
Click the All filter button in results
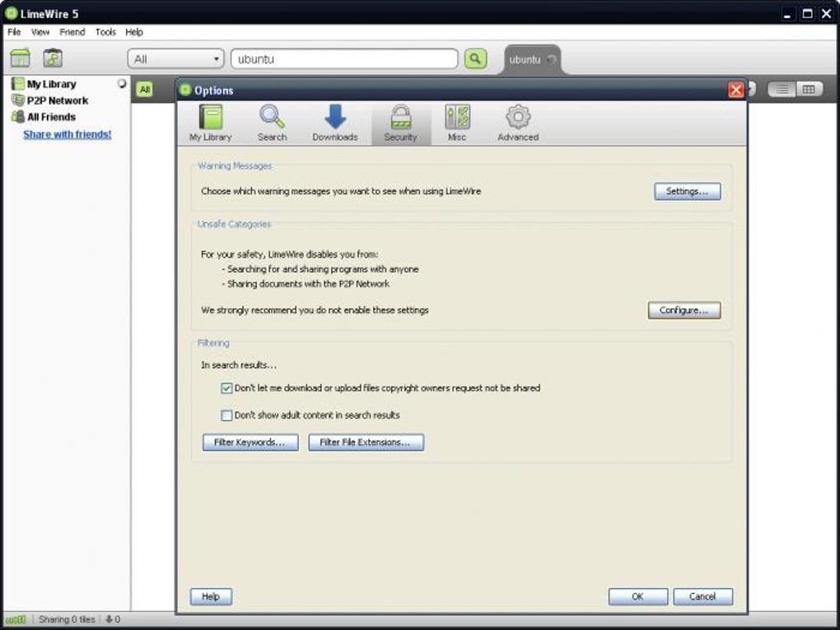pyautogui.click(x=145, y=90)
